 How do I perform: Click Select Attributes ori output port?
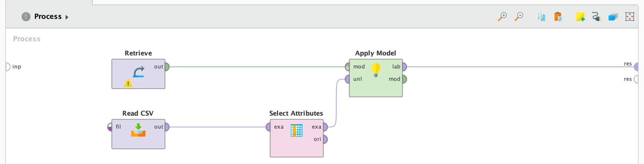[325, 139]
